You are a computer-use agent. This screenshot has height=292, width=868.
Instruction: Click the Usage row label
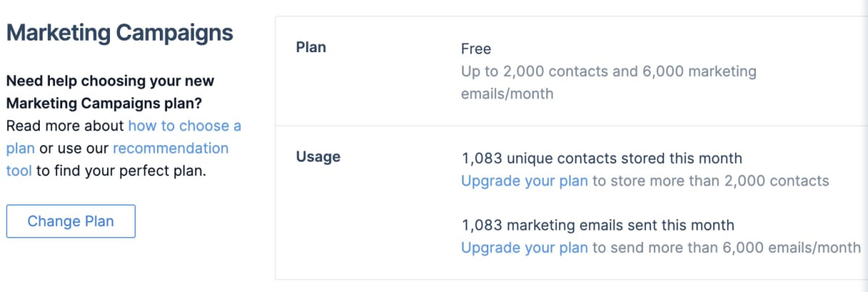click(x=318, y=157)
